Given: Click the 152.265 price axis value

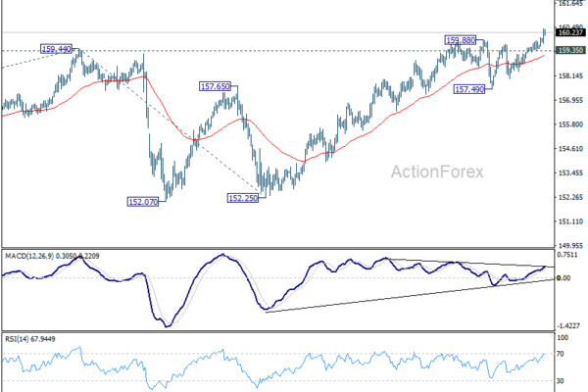Looking at the screenshot, I should coord(570,197).
